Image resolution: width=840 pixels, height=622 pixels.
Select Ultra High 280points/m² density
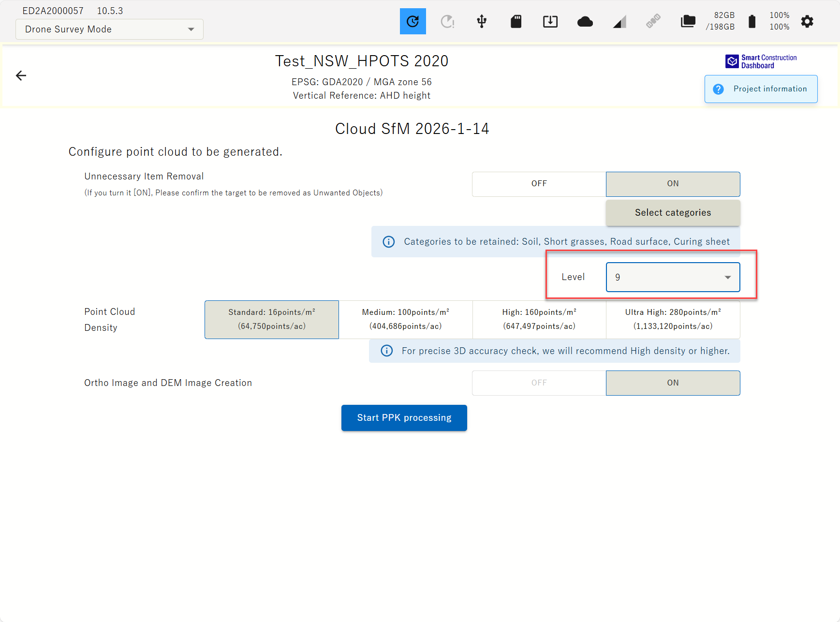(673, 319)
